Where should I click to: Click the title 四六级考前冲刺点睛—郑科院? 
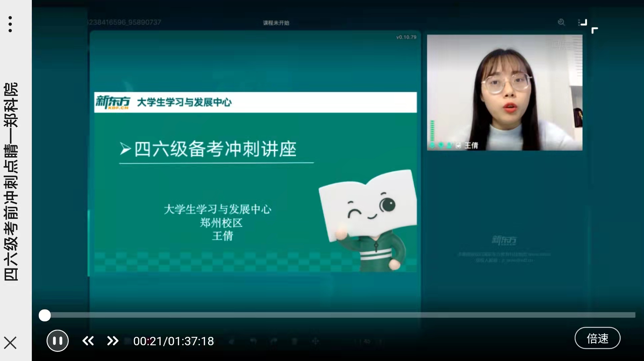coord(11,181)
